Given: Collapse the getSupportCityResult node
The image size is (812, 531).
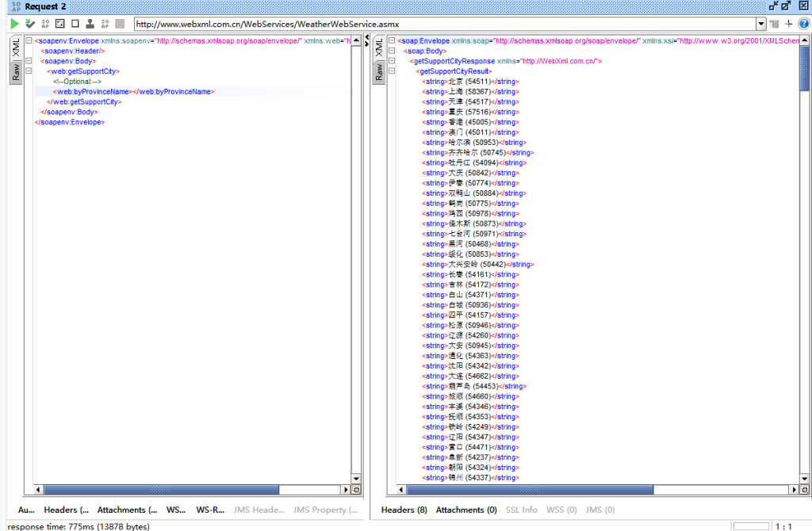Looking at the screenshot, I should pos(392,71).
